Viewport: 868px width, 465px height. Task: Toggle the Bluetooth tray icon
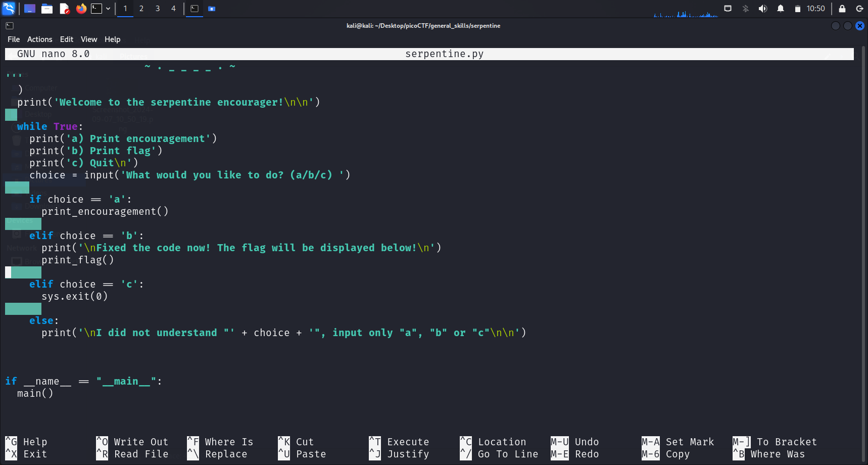pyautogui.click(x=745, y=9)
